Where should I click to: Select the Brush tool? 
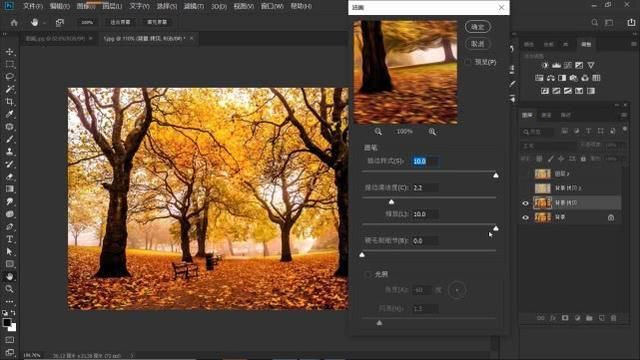click(9, 139)
